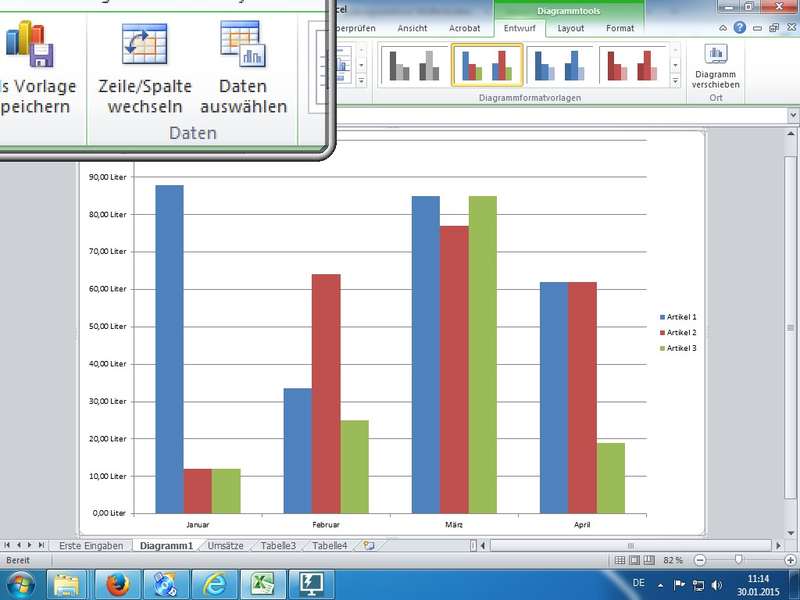The image size is (800, 600).
Task: Select the gray chart style thumbnail
Action: coord(414,65)
